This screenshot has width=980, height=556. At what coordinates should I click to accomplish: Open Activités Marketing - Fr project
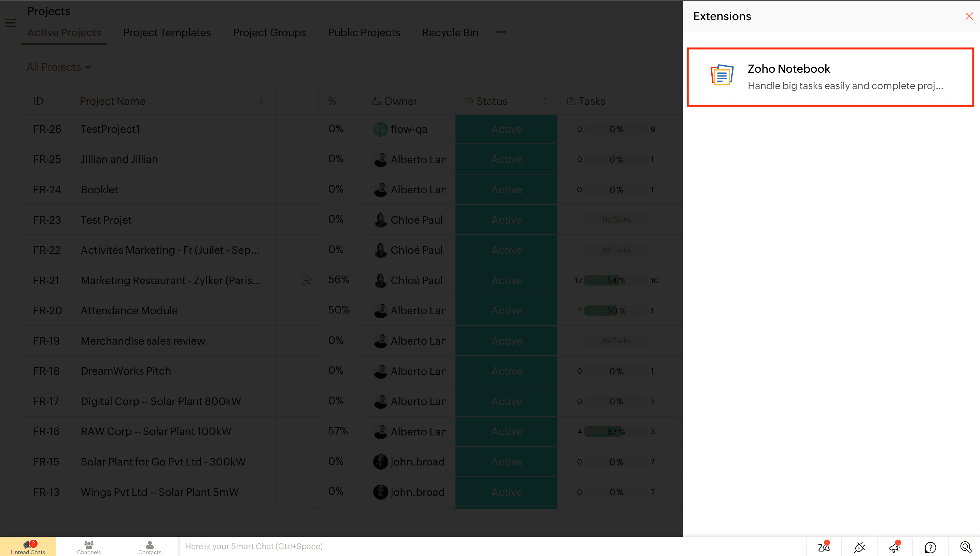(170, 250)
